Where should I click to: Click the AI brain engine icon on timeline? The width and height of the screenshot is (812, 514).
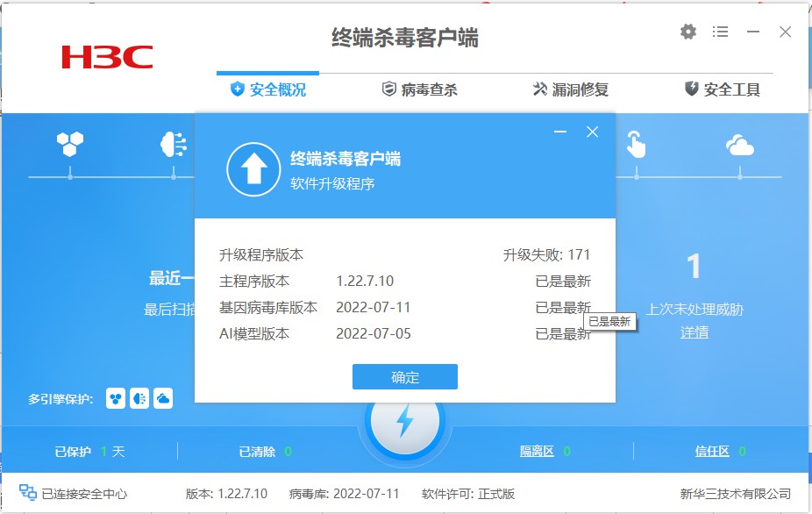pos(174,144)
